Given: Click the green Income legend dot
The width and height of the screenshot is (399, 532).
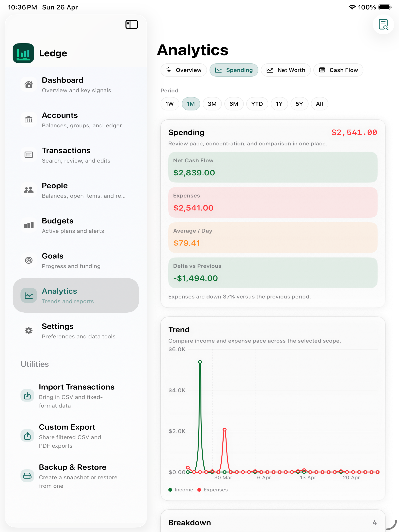Looking at the screenshot, I should point(170,490).
